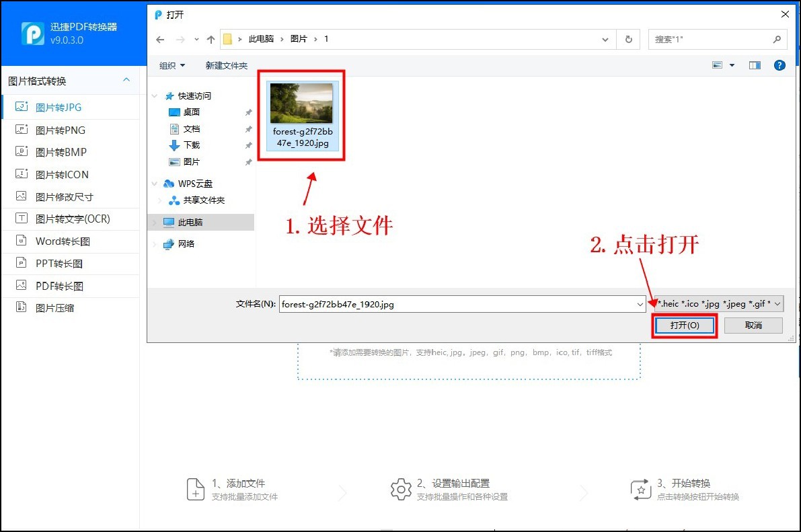Open the 图片转BMP conversion tool
The width and height of the screenshot is (801, 532).
click(58, 151)
